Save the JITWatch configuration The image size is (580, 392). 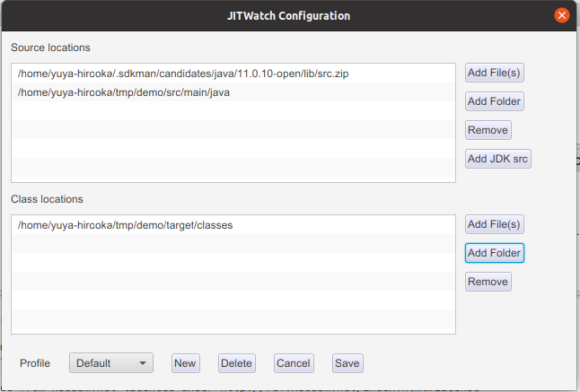pos(347,363)
